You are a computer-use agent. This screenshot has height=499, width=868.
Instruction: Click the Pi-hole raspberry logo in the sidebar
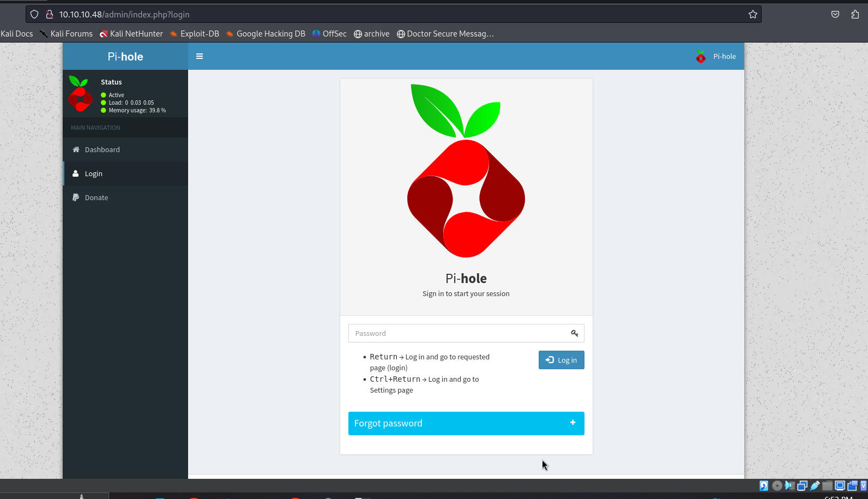click(x=80, y=94)
